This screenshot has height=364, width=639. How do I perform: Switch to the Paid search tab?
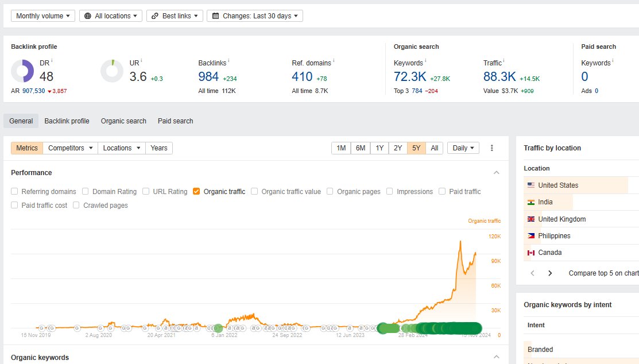pos(176,121)
